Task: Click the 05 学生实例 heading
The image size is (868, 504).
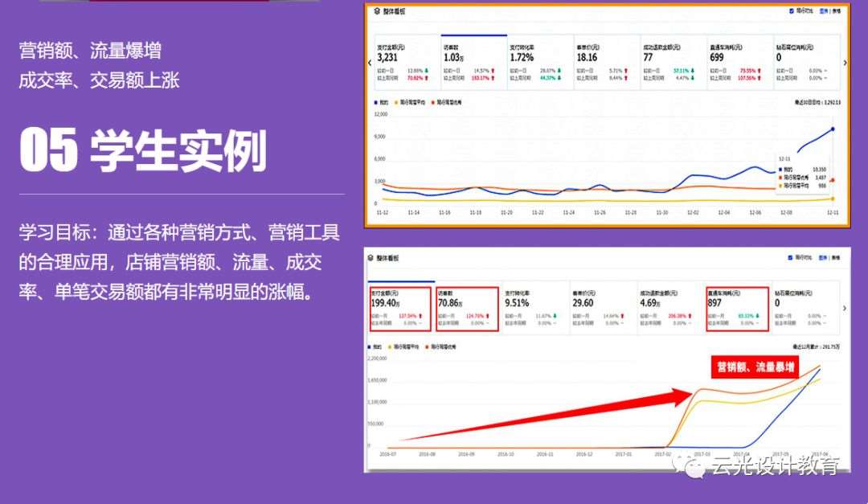Action: (x=143, y=150)
